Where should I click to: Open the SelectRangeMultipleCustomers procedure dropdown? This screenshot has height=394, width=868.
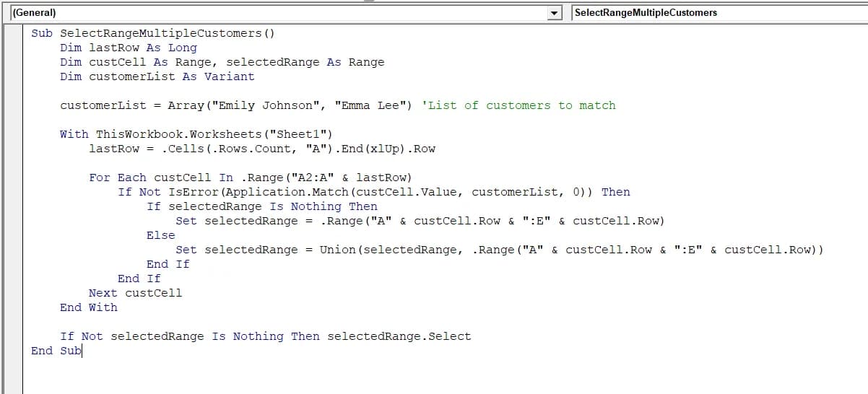(719, 13)
